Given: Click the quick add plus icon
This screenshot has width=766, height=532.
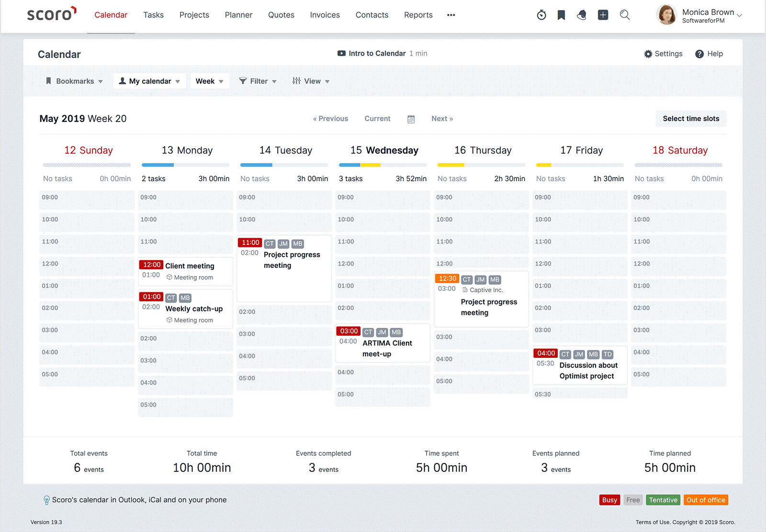Looking at the screenshot, I should click(603, 15).
